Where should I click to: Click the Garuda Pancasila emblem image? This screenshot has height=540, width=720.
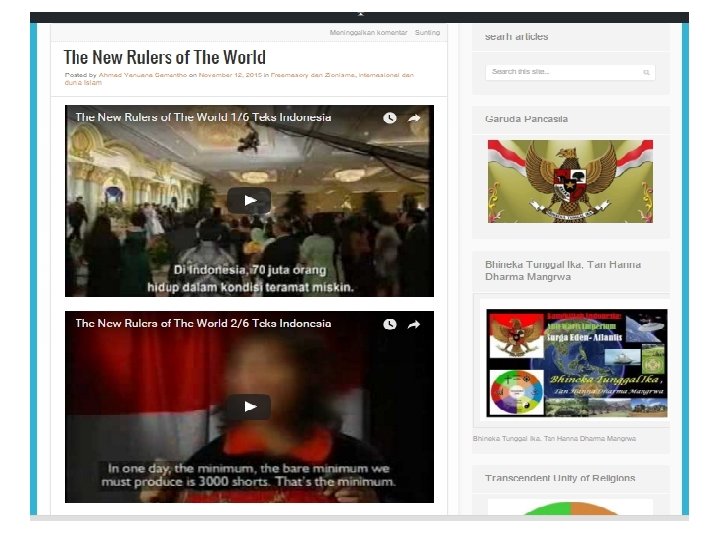[570, 181]
